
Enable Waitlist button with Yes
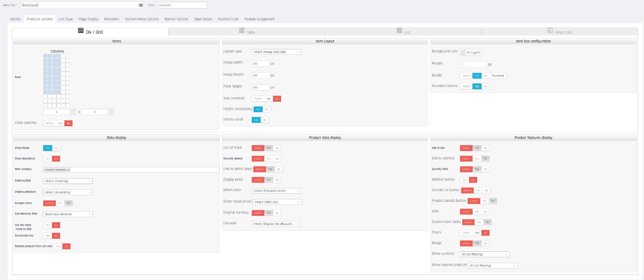[465, 180]
